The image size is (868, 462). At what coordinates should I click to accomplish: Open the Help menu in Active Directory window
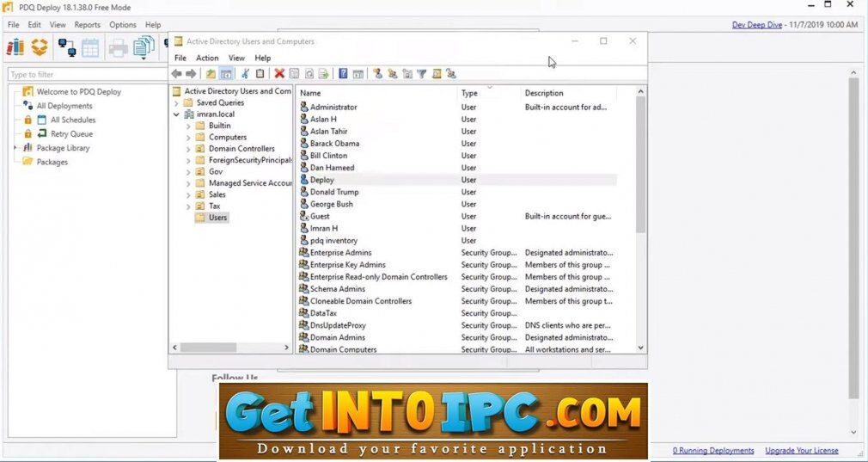[x=263, y=58]
